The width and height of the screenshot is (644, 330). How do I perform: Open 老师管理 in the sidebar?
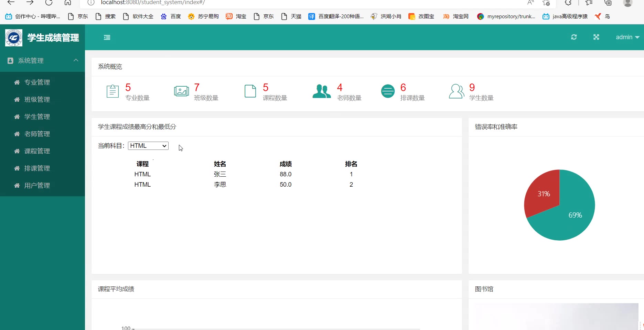[x=37, y=134]
